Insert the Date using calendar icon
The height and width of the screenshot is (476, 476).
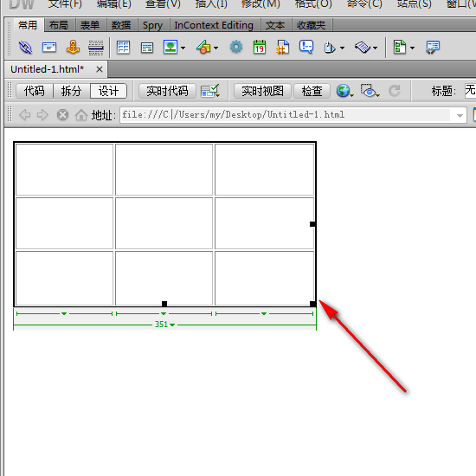(x=260, y=47)
